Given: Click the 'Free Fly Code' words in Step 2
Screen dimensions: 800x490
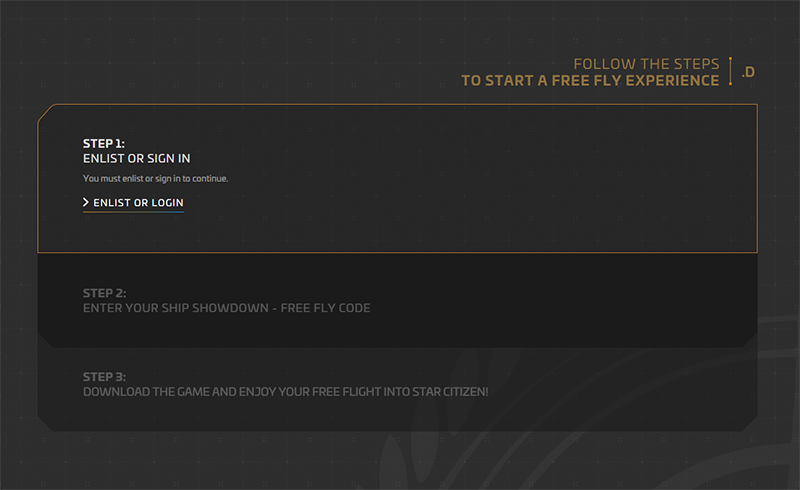Looking at the screenshot, I should tap(325, 308).
